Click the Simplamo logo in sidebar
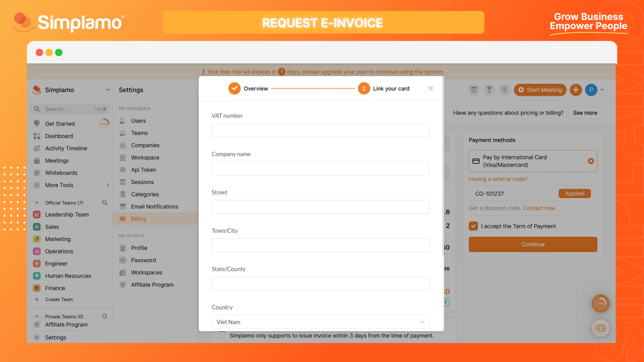This screenshot has width=644, height=362. (x=37, y=89)
